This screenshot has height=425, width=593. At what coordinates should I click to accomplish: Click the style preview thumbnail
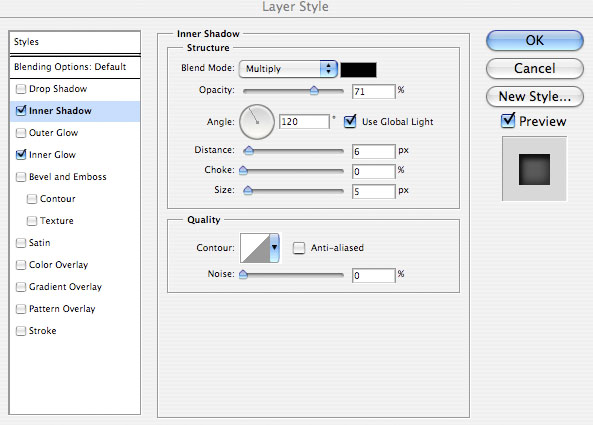tap(534, 169)
